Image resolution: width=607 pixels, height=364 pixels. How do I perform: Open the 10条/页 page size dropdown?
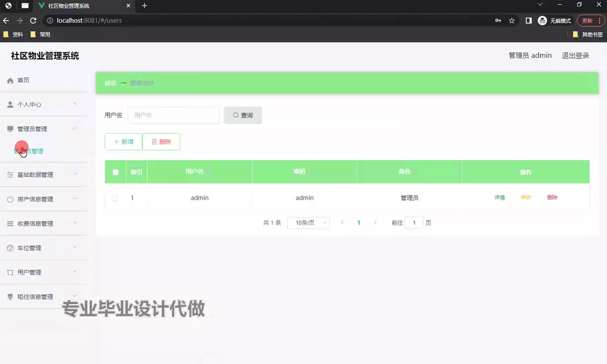click(x=309, y=223)
